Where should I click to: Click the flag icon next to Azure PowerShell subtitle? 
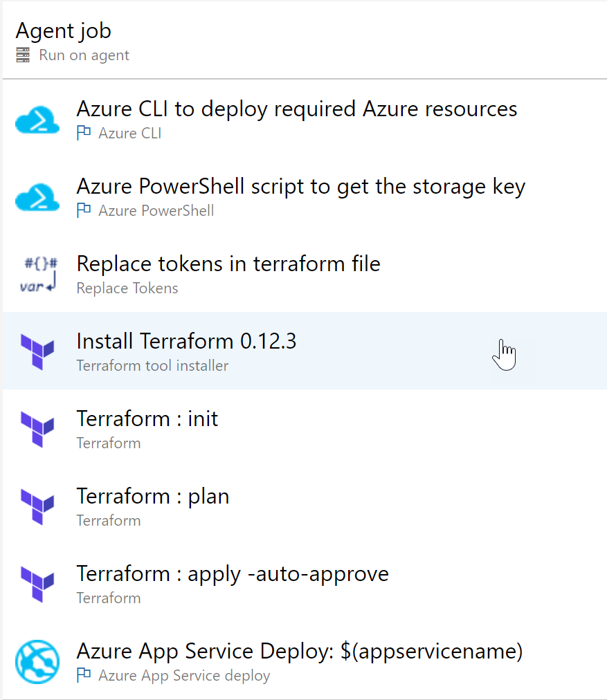coord(84,210)
